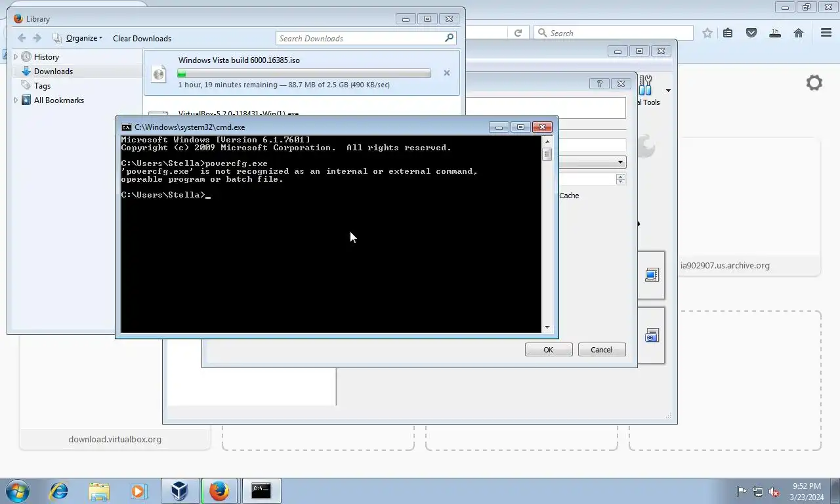The image size is (840, 504).
Task: Select Downloads in Library sidebar
Action: (x=53, y=72)
